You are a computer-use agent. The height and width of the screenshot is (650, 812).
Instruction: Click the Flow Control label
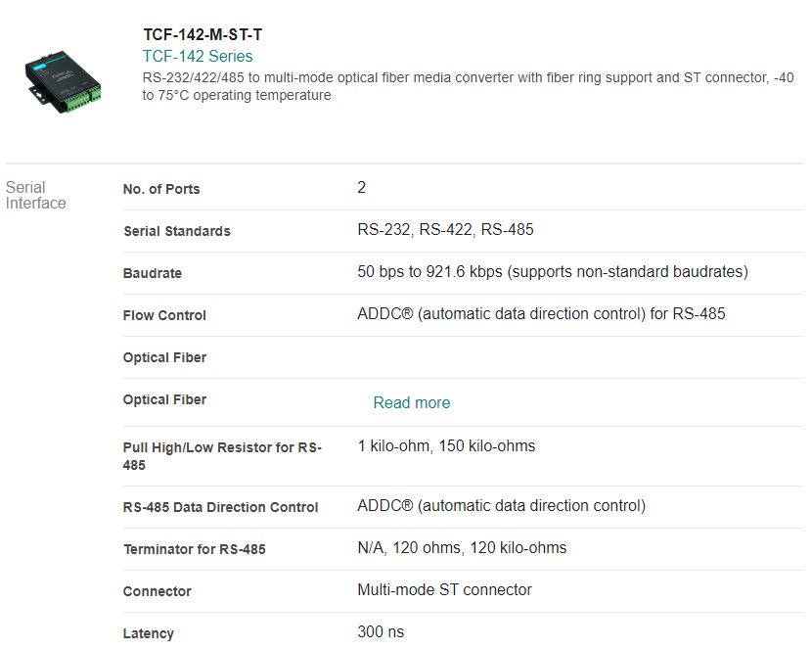(x=164, y=315)
